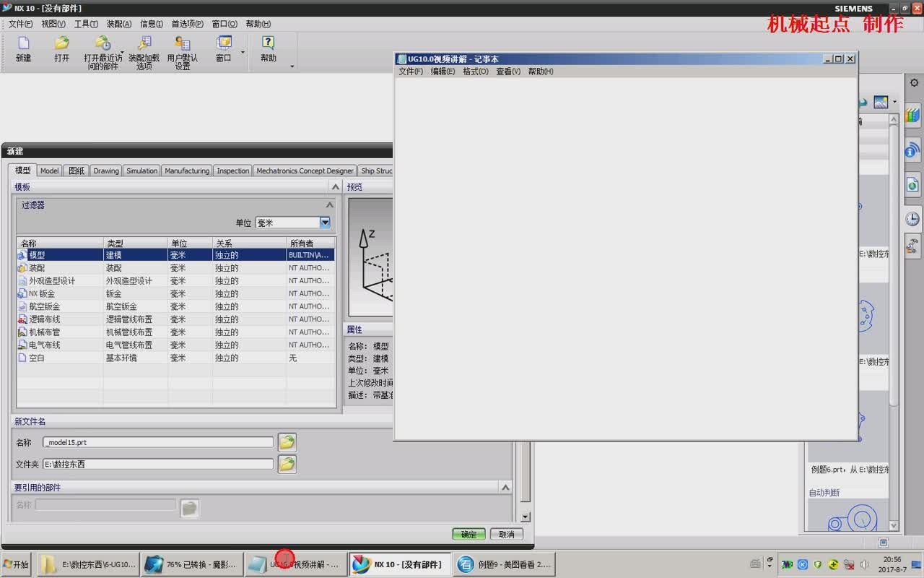Viewport: 924px width, 578px height.
Task: Click the 打开 (Open) folder icon
Action: click(62, 43)
